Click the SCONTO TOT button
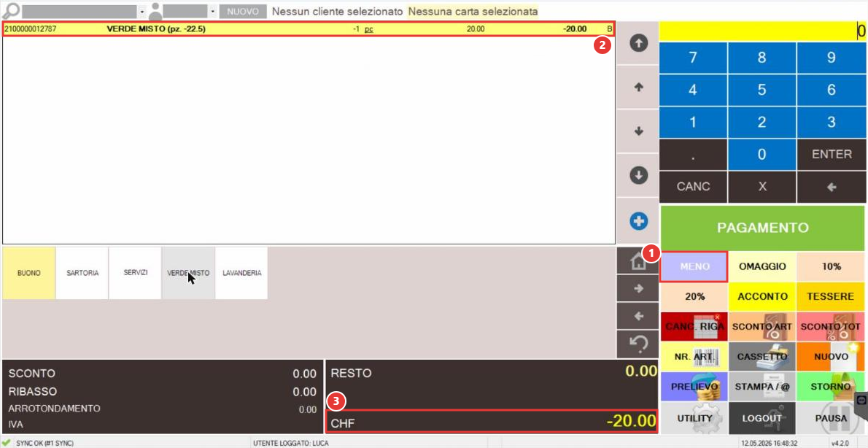 (831, 327)
